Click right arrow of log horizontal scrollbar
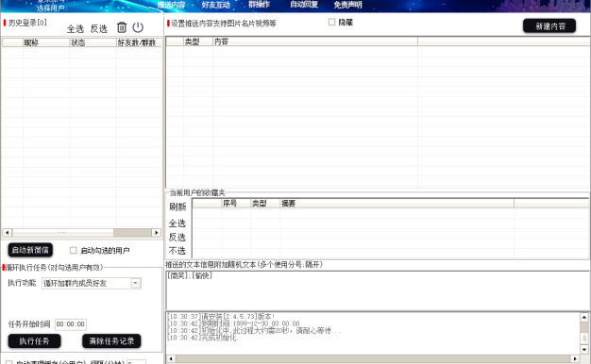The width and height of the screenshot is (591, 364). pos(575,358)
